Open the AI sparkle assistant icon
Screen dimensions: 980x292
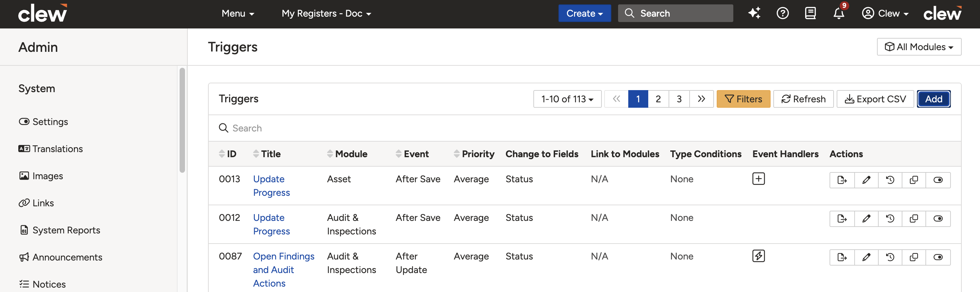pos(754,13)
